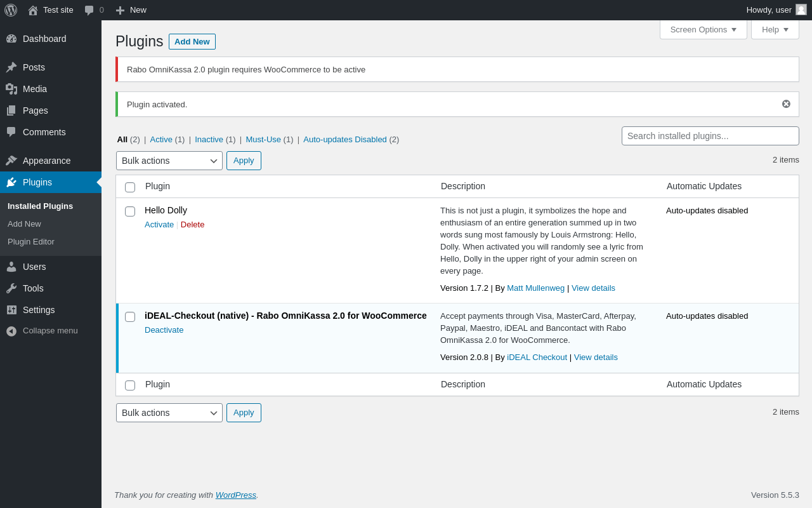View details for Hello Dolly
This screenshot has width=812, height=508.
tap(593, 288)
